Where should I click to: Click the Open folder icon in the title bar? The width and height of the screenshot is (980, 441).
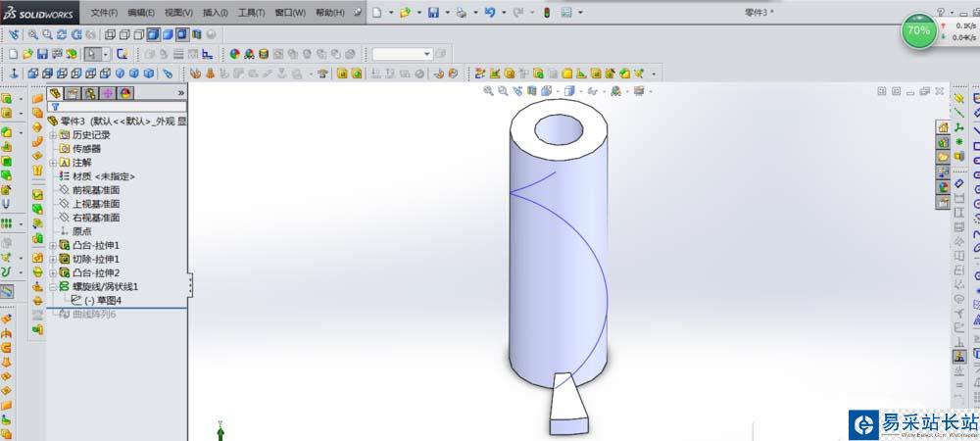(405, 12)
